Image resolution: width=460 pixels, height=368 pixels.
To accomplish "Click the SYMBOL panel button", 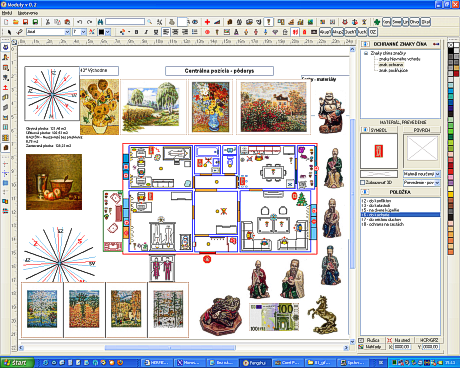I will point(379,130).
